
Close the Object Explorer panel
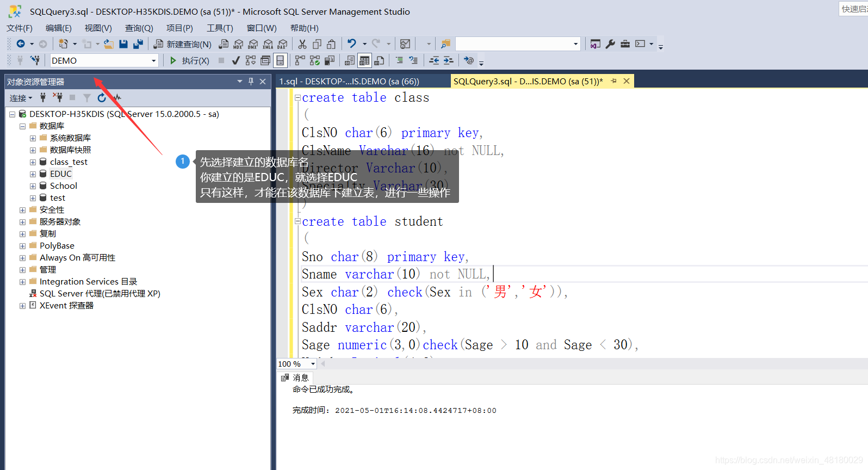(263, 82)
